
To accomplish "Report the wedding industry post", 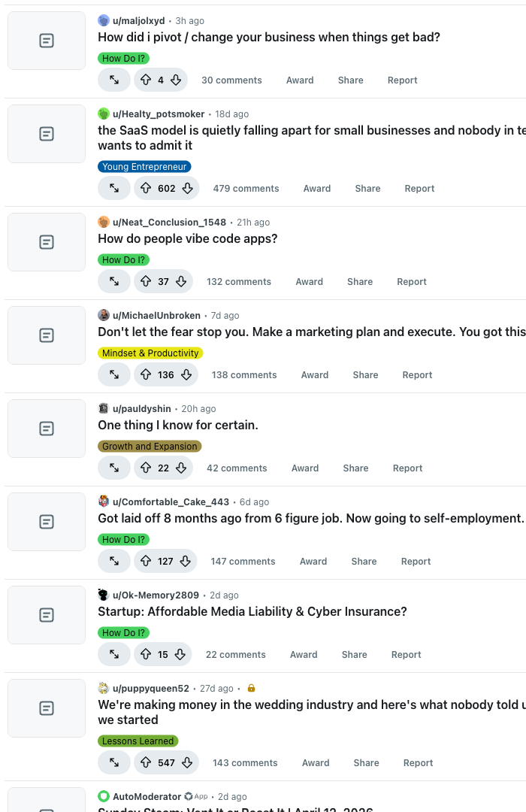I will (418, 762).
